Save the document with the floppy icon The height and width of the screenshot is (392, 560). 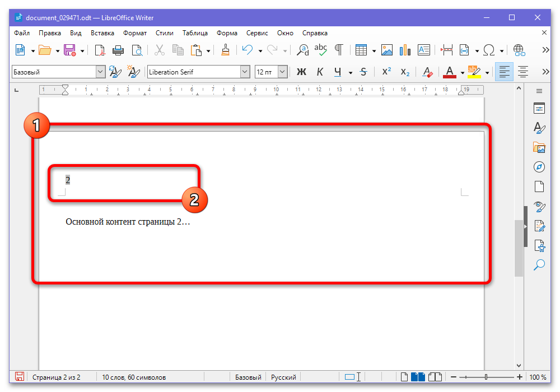click(x=69, y=50)
